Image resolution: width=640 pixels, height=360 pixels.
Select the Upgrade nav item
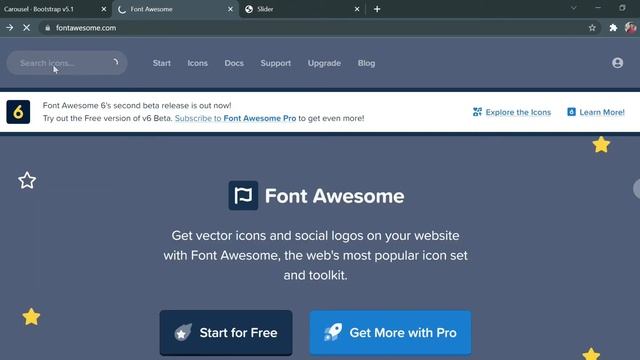tap(324, 63)
